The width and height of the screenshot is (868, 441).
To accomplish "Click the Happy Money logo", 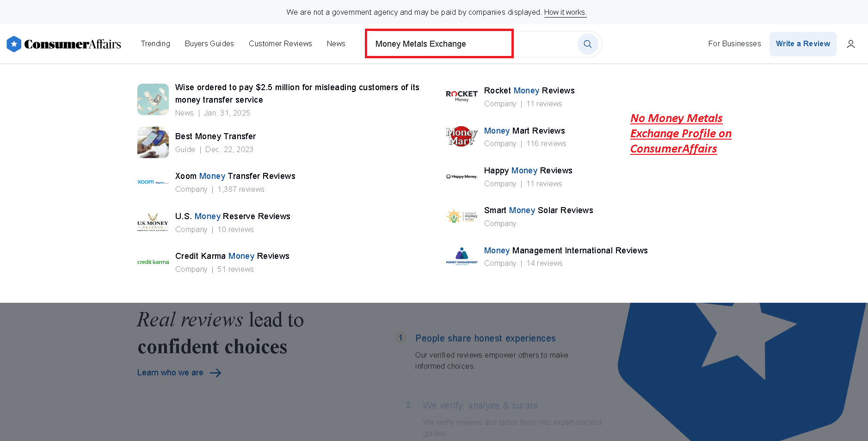I will pyautogui.click(x=462, y=177).
